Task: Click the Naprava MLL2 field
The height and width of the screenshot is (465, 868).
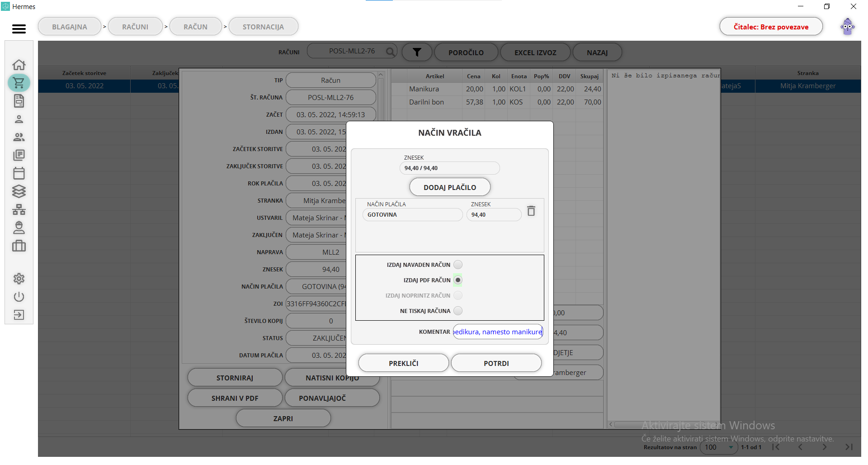Action: (316, 252)
